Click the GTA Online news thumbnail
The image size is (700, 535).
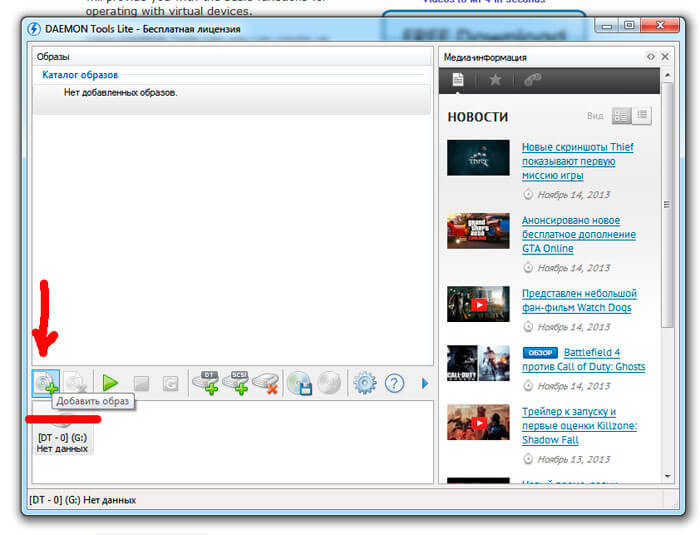pos(478,231)
